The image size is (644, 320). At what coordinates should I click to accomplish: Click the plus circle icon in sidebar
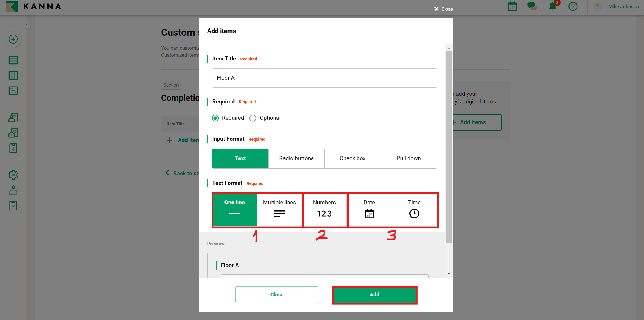[13, 39]
